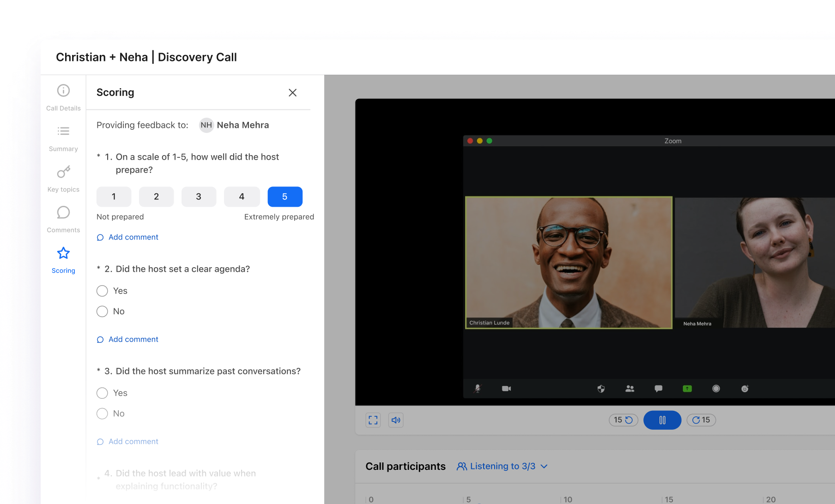Open the Key topics key icon
835x504 pixels.
coord(63,172)
